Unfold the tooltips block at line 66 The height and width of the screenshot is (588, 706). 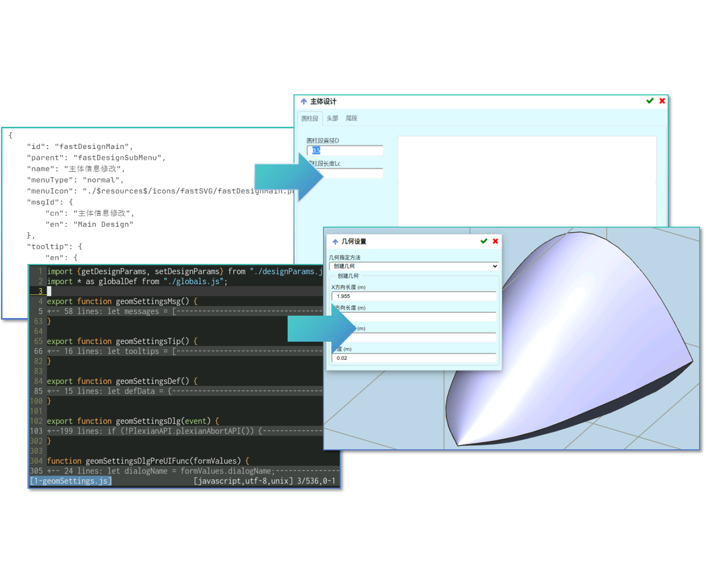coord(184,351)
